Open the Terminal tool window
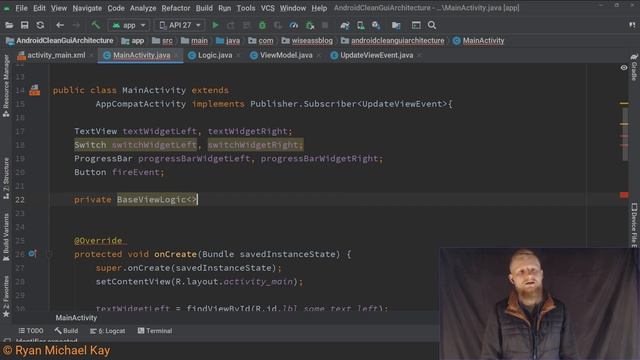This screenshot has width=640, height=360. (x=155, y=331)
